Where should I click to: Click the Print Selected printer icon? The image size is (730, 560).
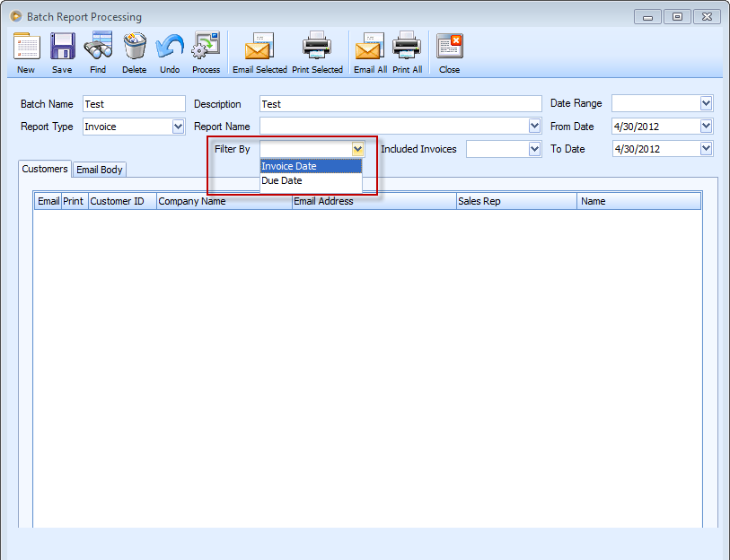[x=317, y=47]
